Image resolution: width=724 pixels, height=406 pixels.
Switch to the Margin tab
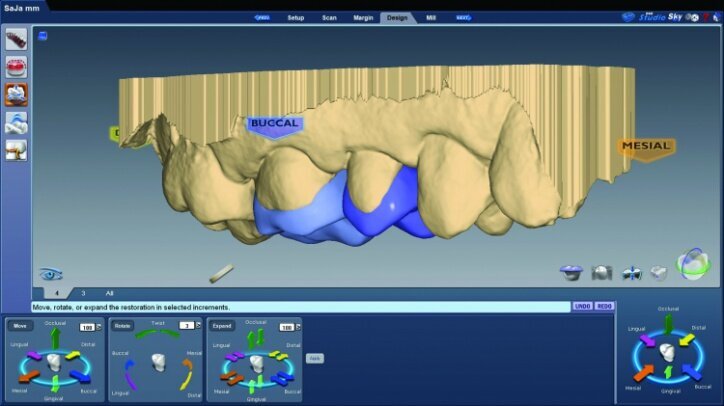point(361,17)
